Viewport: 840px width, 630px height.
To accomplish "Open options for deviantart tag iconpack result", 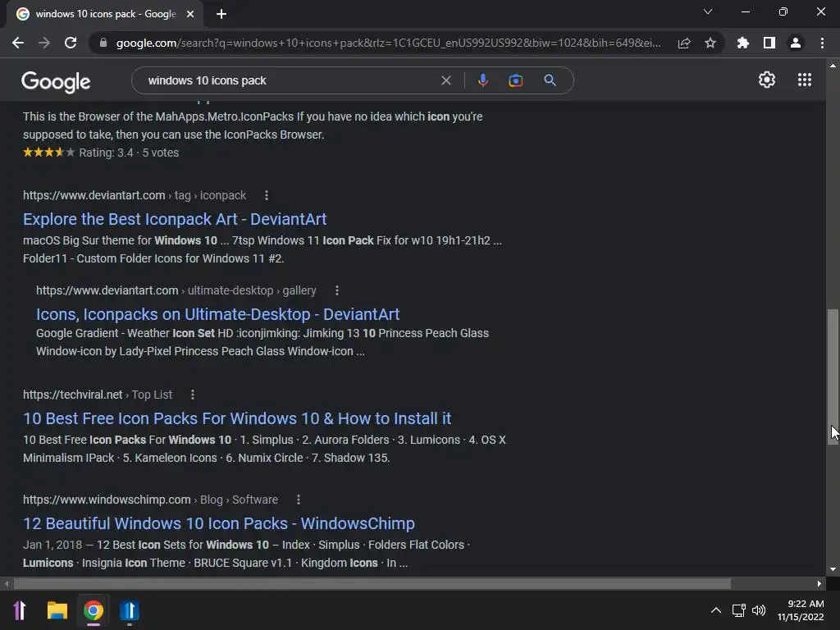I will (x=267, y=195).
